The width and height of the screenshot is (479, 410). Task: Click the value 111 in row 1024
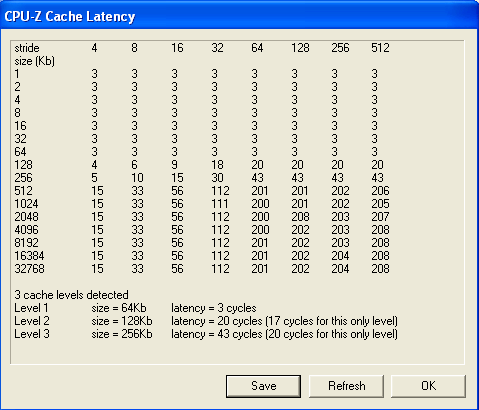click(220, 204)
